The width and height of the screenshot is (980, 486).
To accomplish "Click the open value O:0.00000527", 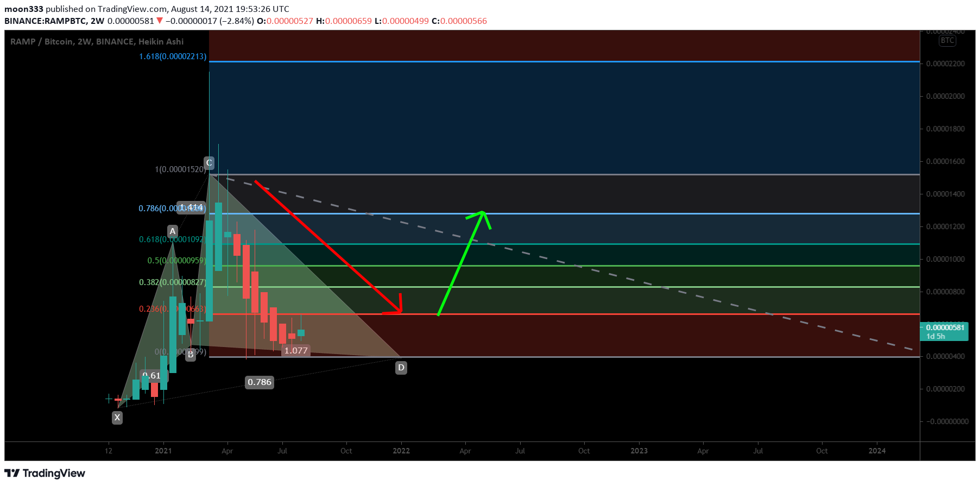I will pos(285,21).
